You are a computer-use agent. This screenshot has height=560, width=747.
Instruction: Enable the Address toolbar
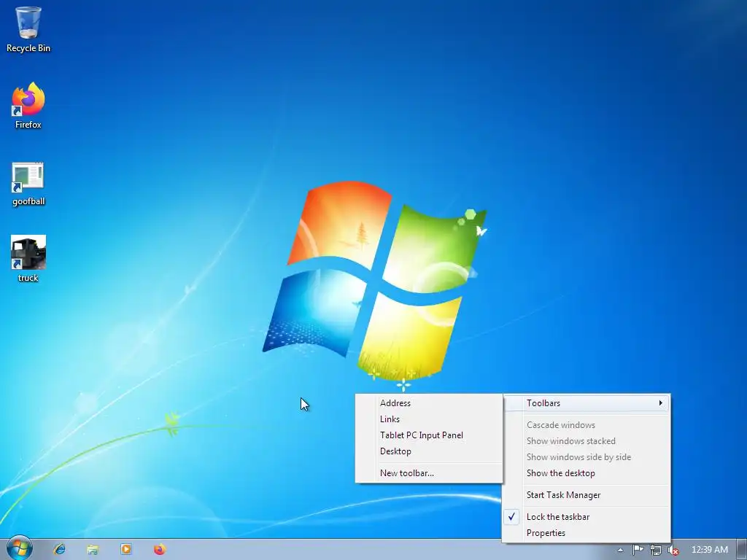429,402
